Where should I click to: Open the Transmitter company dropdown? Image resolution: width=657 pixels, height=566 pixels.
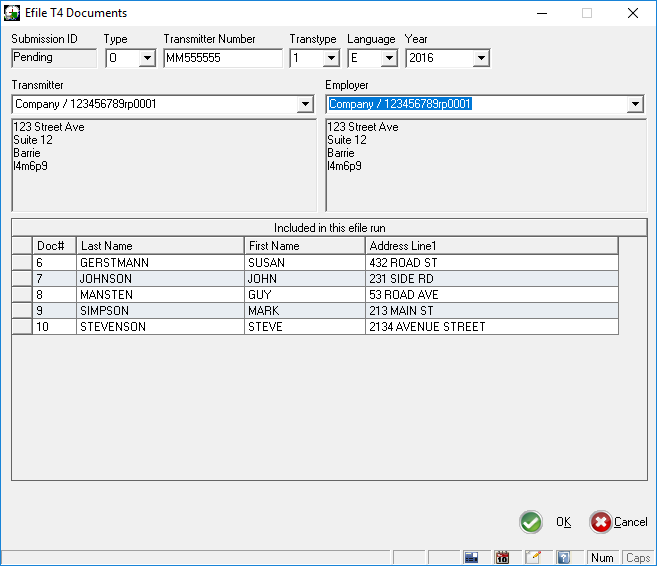tap(305, 104)
